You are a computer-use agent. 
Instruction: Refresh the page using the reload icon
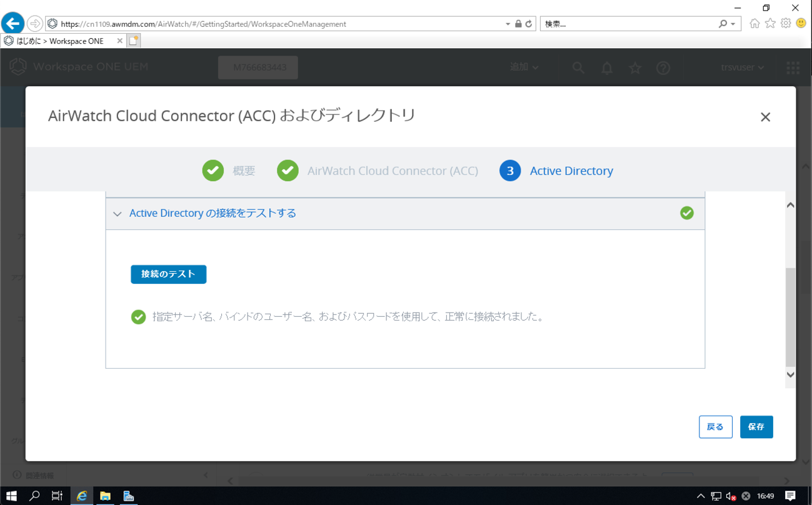point(529,24)
